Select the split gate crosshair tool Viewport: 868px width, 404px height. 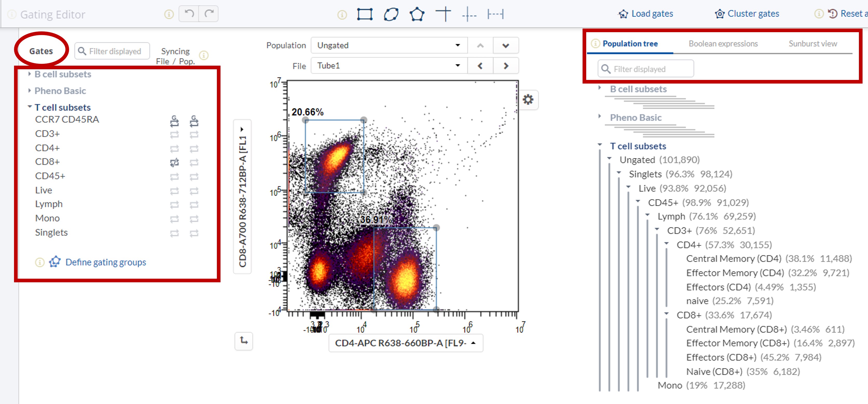pyautogui.click(x=469, y=15)
